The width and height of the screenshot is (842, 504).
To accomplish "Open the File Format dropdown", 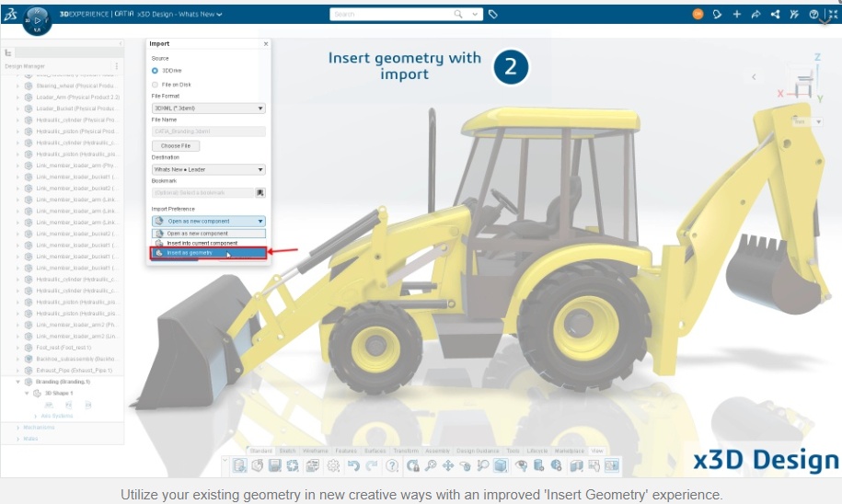I will (208, 109).
